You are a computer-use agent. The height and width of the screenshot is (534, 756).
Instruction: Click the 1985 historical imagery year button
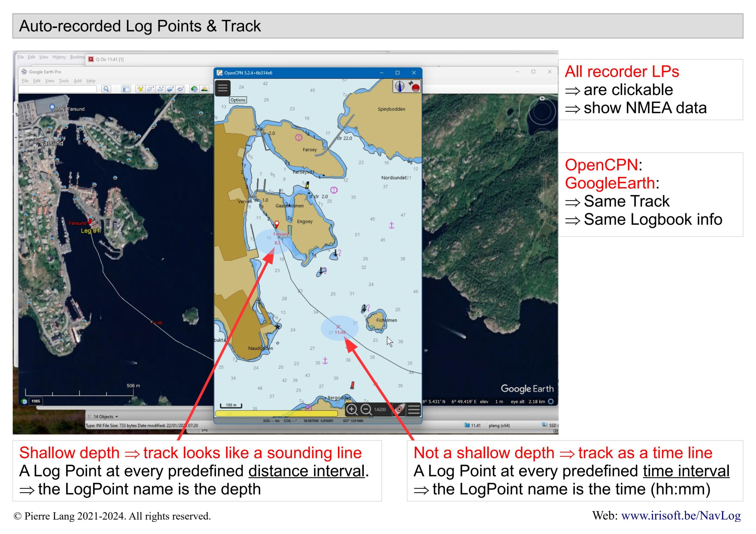35,401
